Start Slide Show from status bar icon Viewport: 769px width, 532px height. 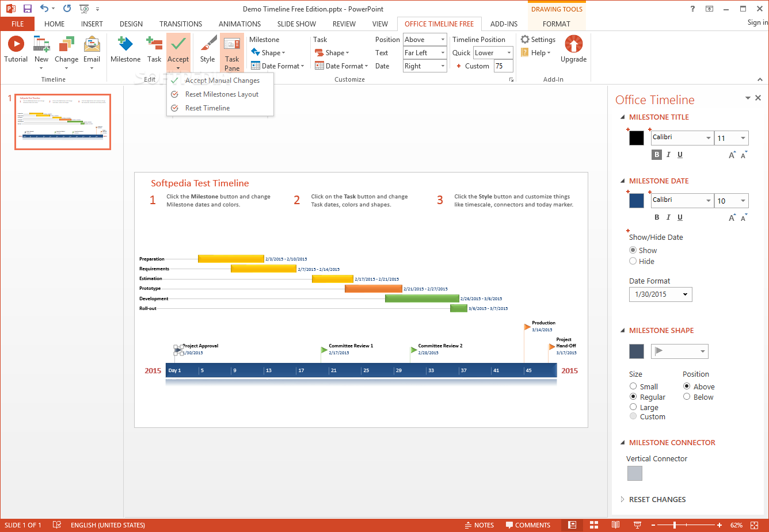pos(637,525)
